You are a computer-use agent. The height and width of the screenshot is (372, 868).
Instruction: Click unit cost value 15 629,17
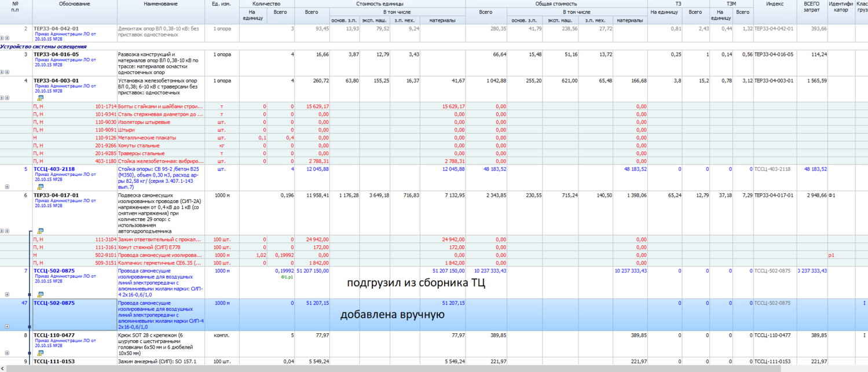tap(317, 106)
